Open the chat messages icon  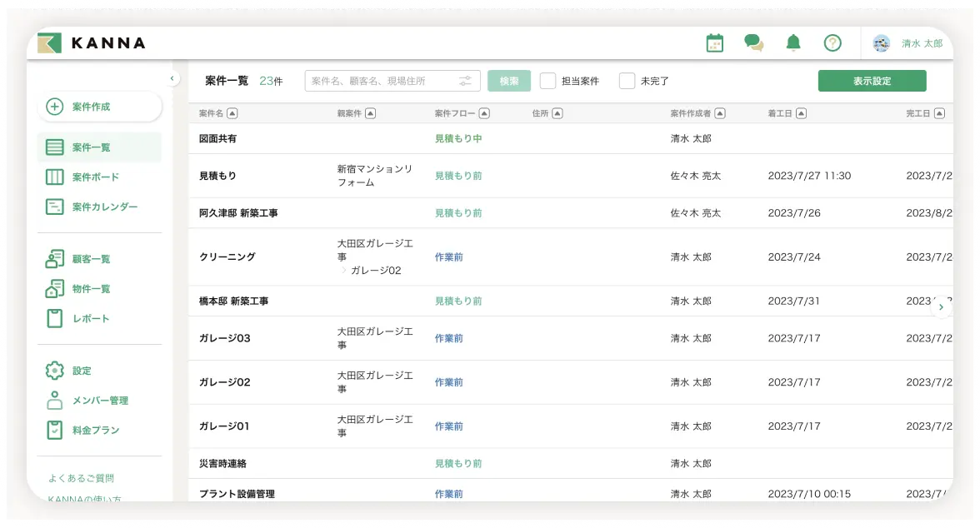[x=753, y=43]
